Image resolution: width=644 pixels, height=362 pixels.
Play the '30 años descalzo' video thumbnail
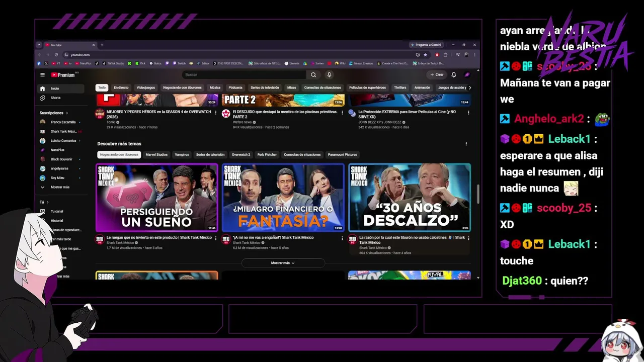click(410, 198)
